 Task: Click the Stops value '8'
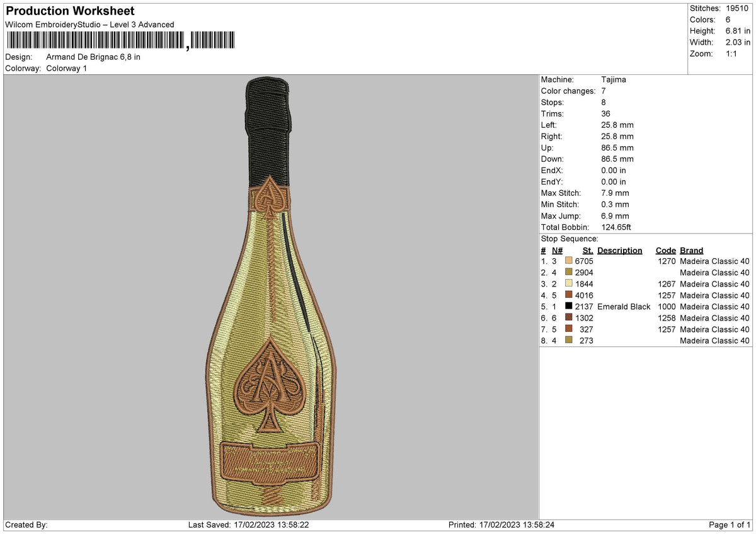[604, 103]
